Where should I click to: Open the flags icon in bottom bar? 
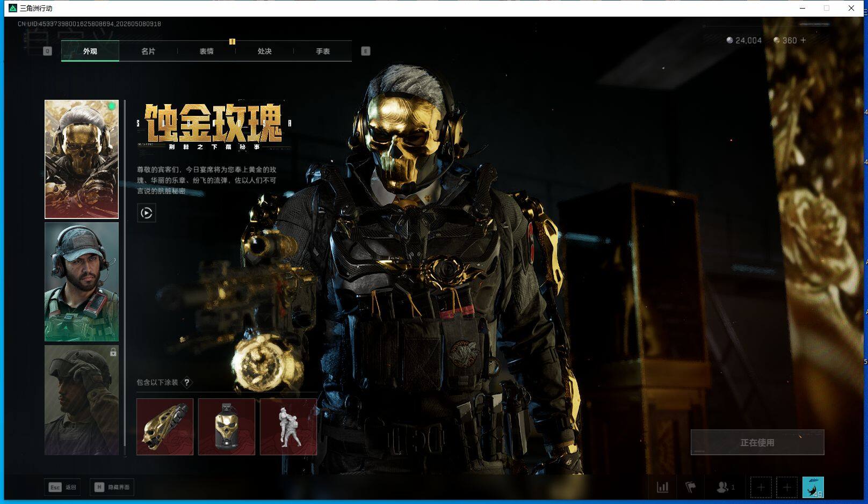coord(691,487)
